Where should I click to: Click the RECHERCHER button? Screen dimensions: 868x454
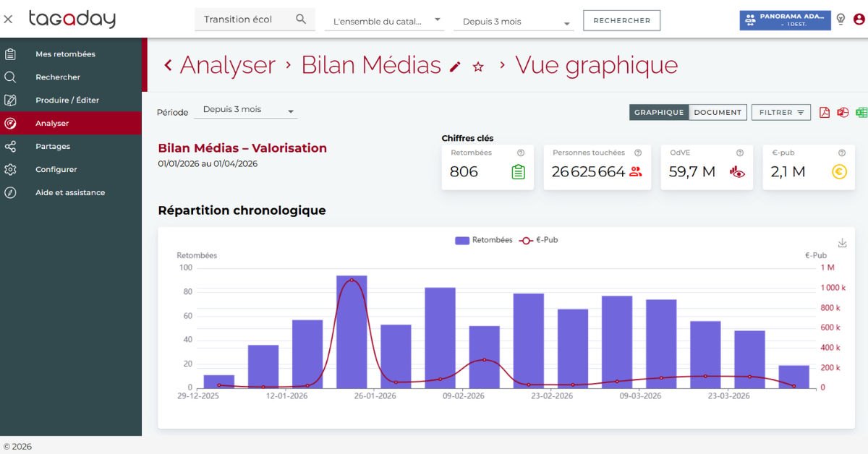[x=622, y=20]
